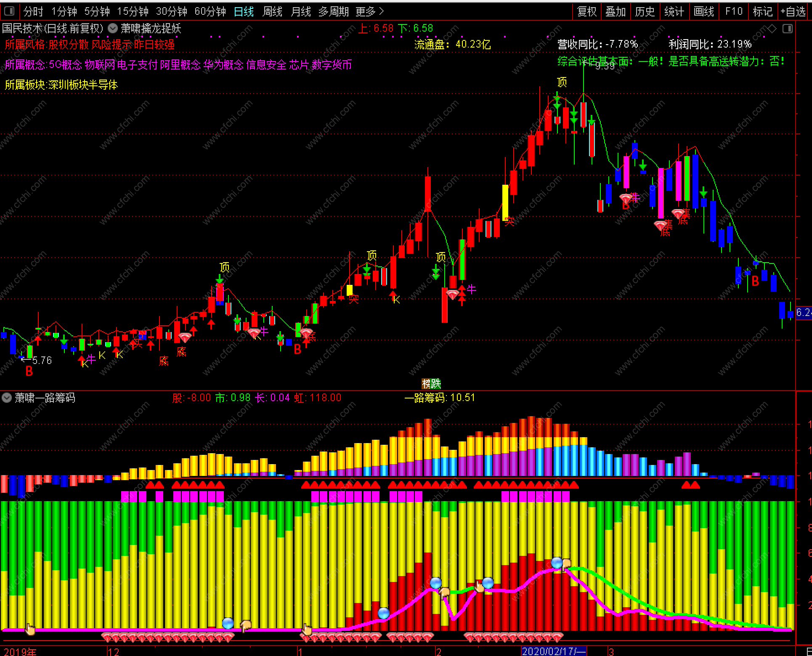Click the red B buy signal near 5.76
The width and height of the screenshot is (812, 656).
29,371
